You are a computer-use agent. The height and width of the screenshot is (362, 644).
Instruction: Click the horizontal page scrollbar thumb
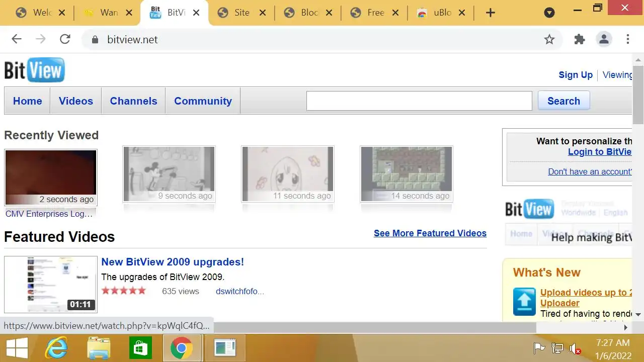[375, 327]
